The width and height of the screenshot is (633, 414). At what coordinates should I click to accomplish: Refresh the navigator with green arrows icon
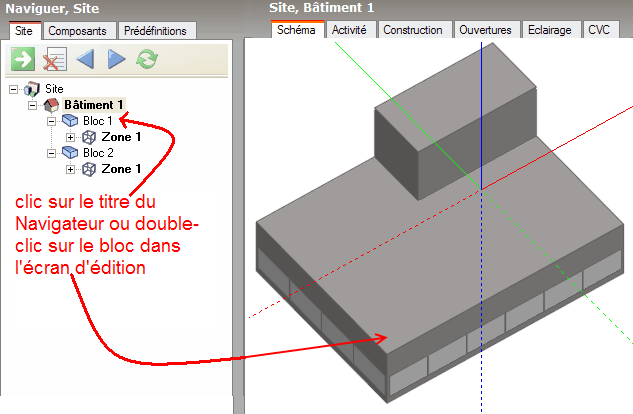tap(147, 60)
